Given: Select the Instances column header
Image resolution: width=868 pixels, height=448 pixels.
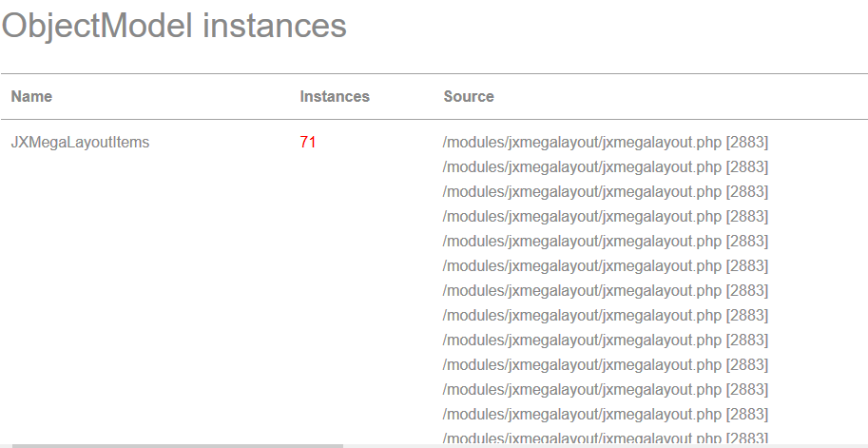Looking at the screenshot, I should [x=335, y=96].
